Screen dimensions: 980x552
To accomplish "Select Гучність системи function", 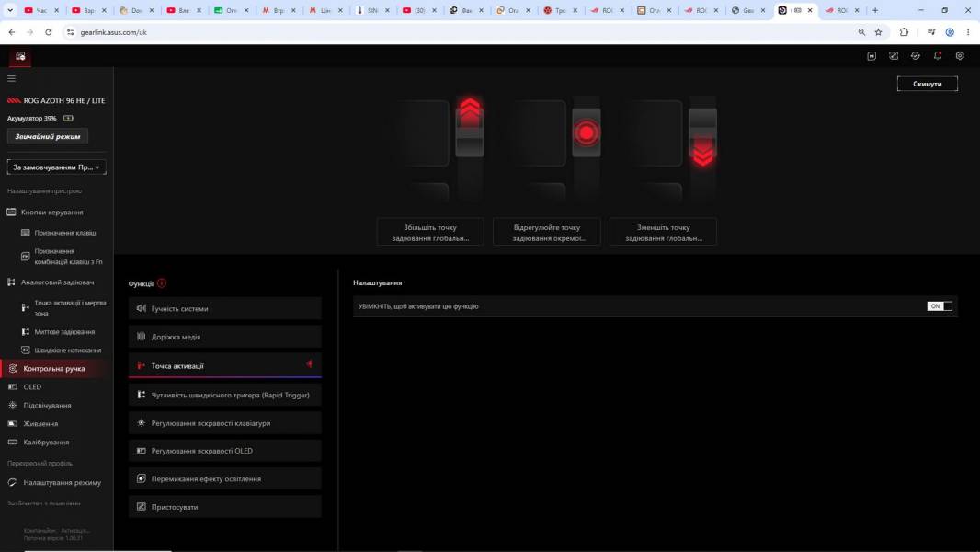I will click(x=225, y=308).
